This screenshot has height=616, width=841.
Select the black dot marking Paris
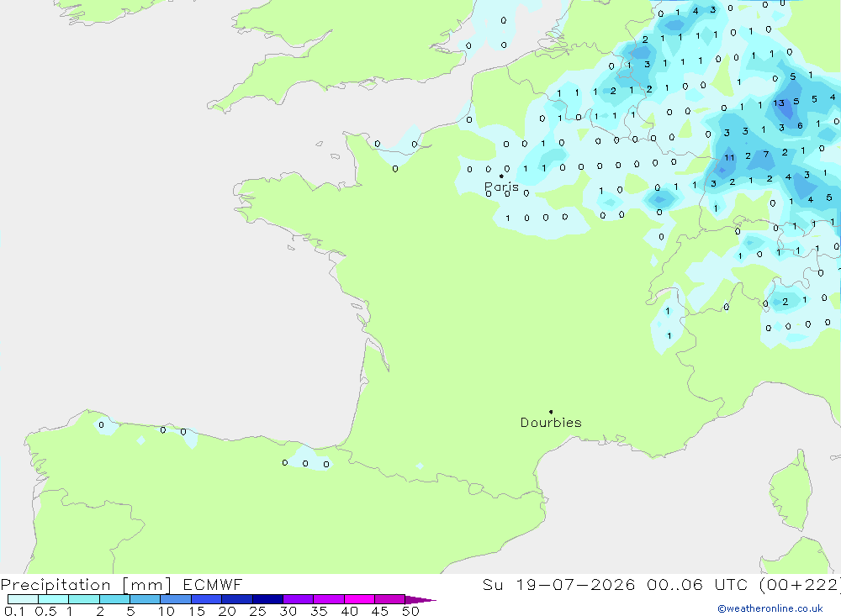coord(501,176)
